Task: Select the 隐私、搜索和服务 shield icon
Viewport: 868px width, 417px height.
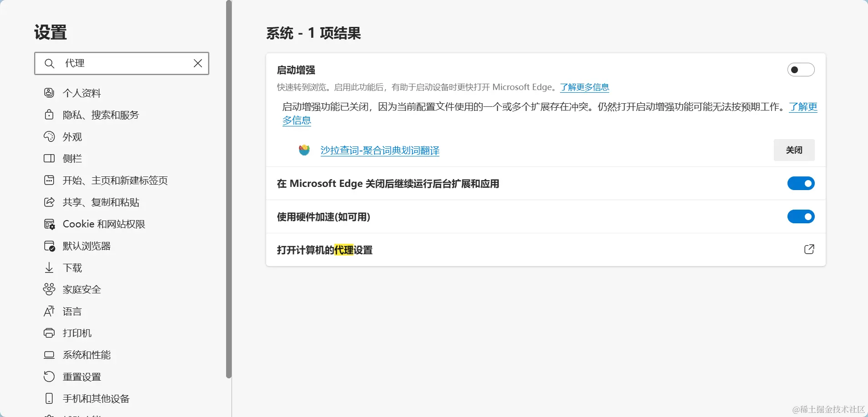Action: tap(49, 115)
